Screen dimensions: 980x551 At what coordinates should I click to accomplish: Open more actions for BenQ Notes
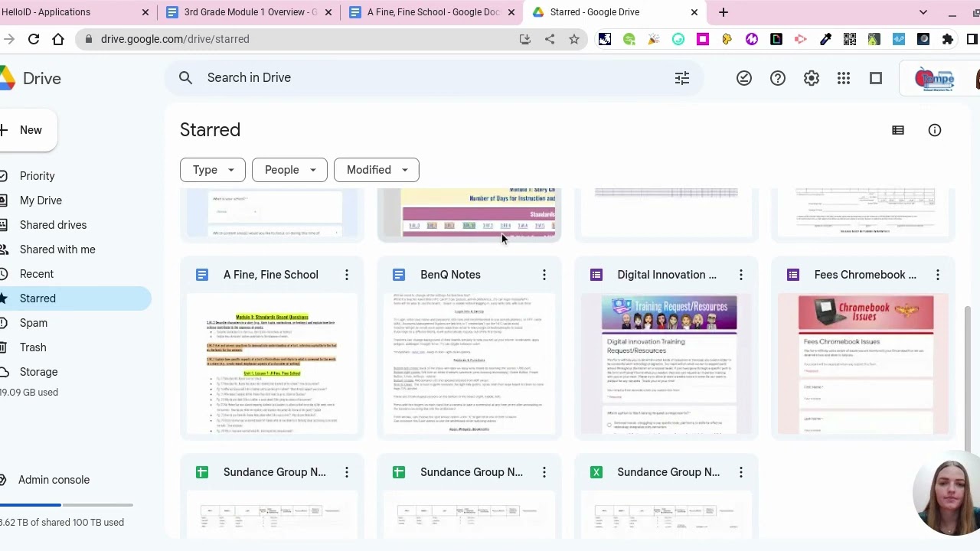(x=544, y=275)
